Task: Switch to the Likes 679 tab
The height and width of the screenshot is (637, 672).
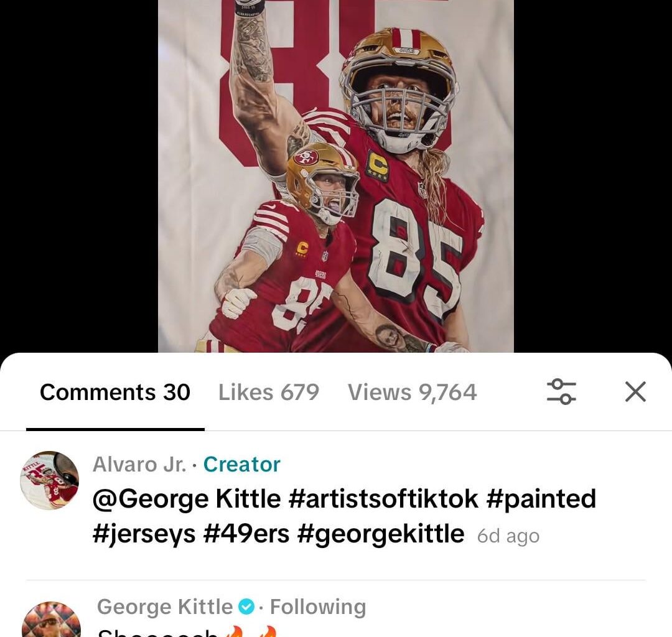Action: pyautogui.click(x=268, y=392)
